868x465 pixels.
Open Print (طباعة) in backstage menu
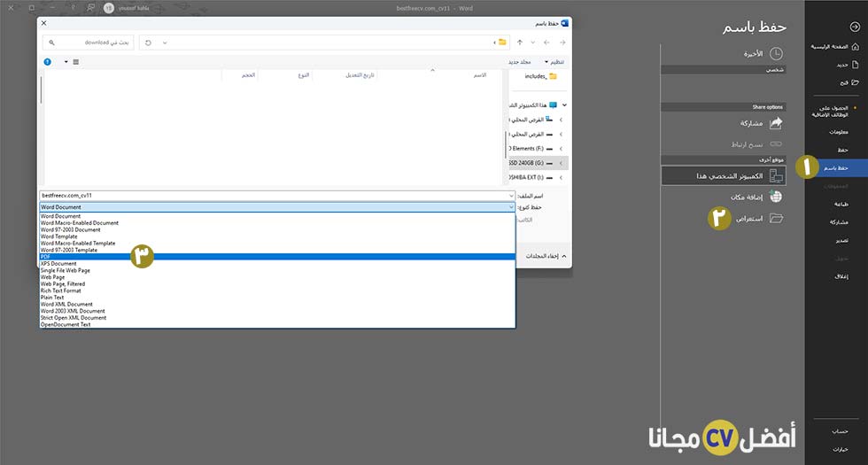841,204
